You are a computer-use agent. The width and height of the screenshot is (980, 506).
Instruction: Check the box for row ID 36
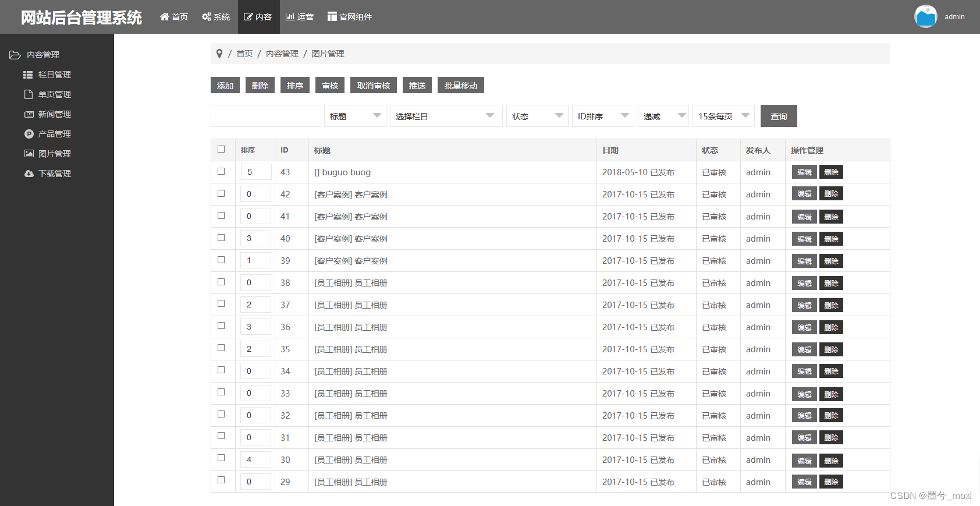click(221, 325)
